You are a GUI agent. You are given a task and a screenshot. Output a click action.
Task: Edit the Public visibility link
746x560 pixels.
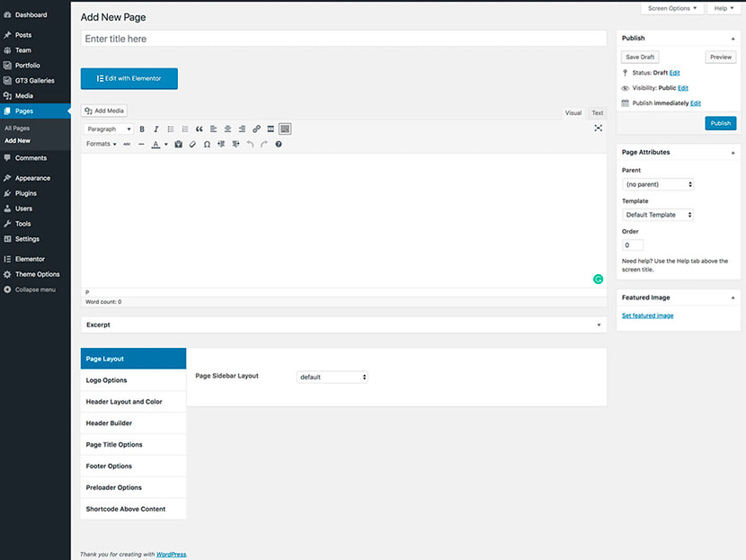683,88
